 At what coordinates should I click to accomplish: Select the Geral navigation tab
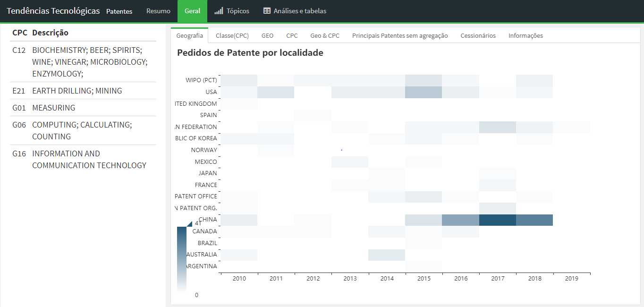192,11
